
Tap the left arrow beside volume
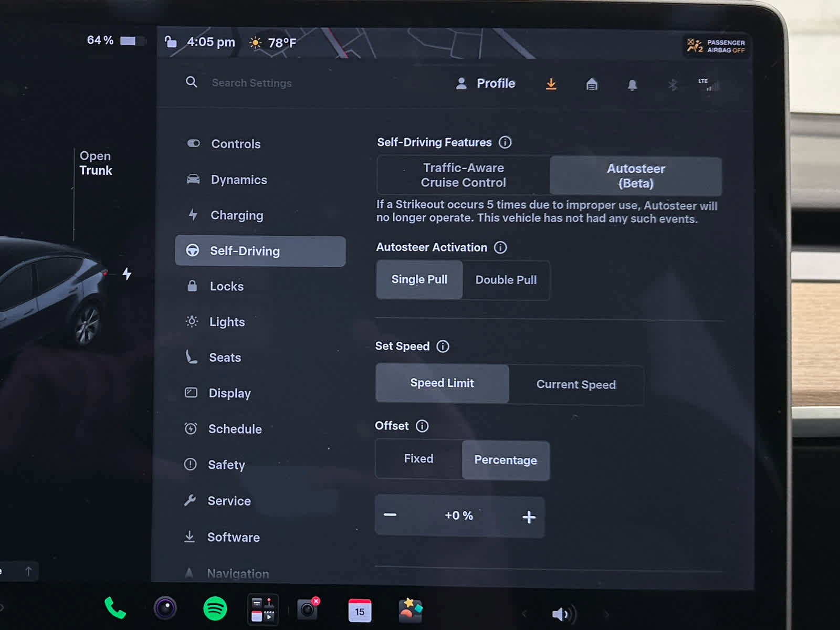tap(524, 613)
